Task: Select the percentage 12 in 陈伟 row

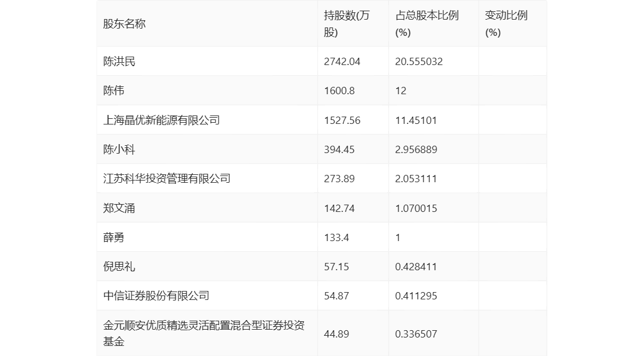Action: [401, 91]
